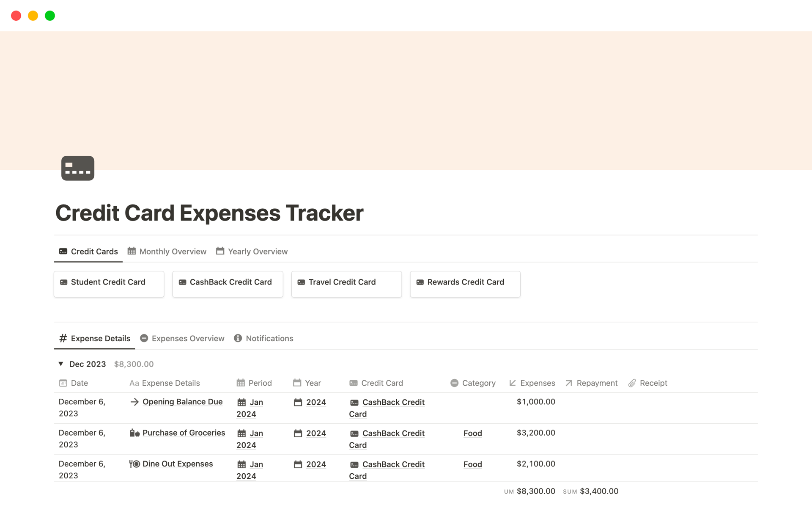Click the Expense Details hash icon

(63, 338)
